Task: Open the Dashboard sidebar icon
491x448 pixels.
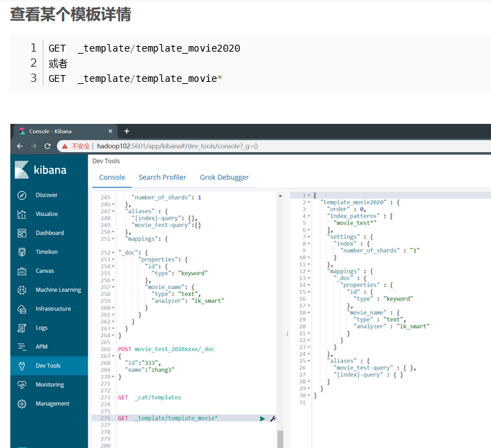Action: pyautogui.click(x=21, y=233)
